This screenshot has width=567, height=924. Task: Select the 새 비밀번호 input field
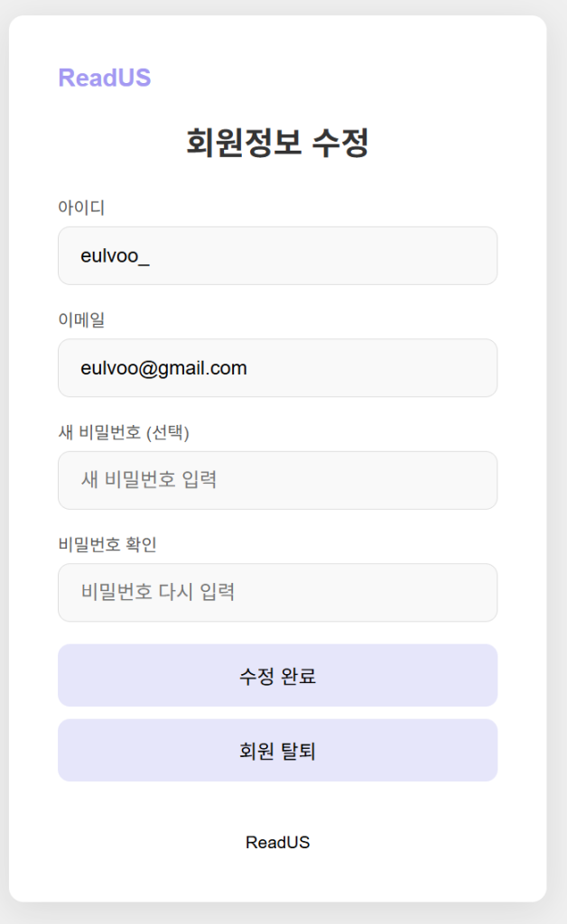click(277, 480)
